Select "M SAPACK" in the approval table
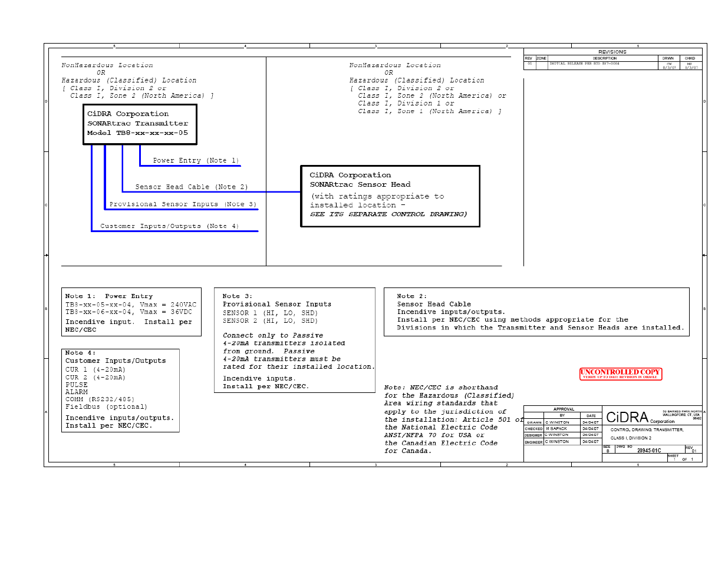The width and height of the screenshot is (728, 562). pos(556,429)
